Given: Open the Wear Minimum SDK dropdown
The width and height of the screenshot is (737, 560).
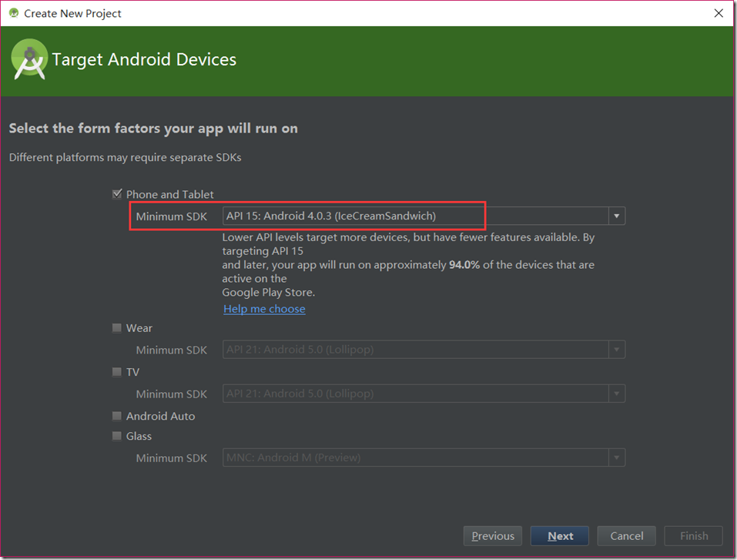Looking at the screenshot, I should [424, 350].
